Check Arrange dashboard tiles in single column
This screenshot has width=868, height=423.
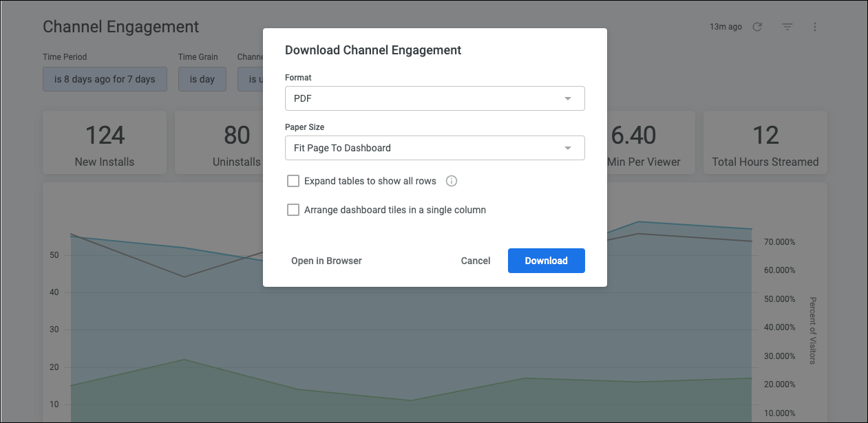pos(293,210)
